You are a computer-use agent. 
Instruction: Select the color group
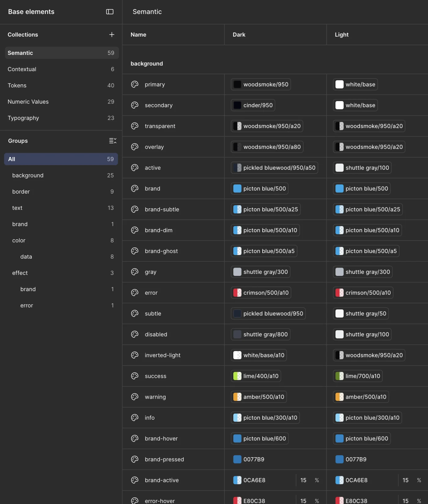pos(61,240)
